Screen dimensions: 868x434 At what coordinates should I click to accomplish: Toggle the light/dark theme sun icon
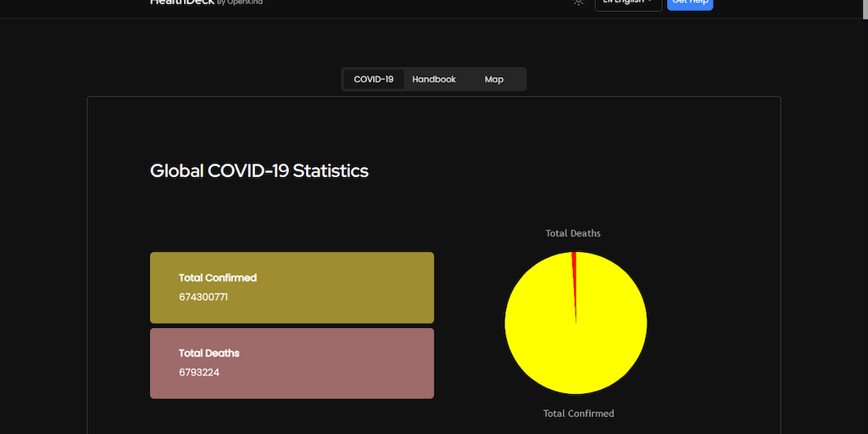click(x=578, y=3)
